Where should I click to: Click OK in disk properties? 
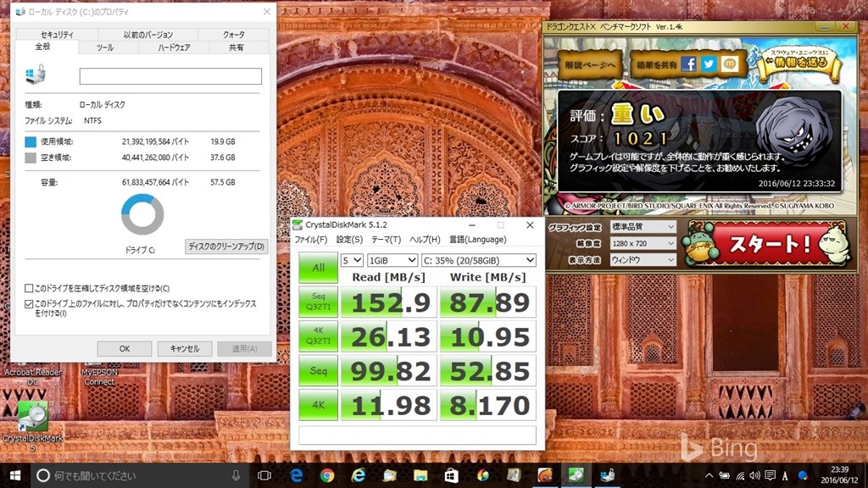tap(125, 348)
